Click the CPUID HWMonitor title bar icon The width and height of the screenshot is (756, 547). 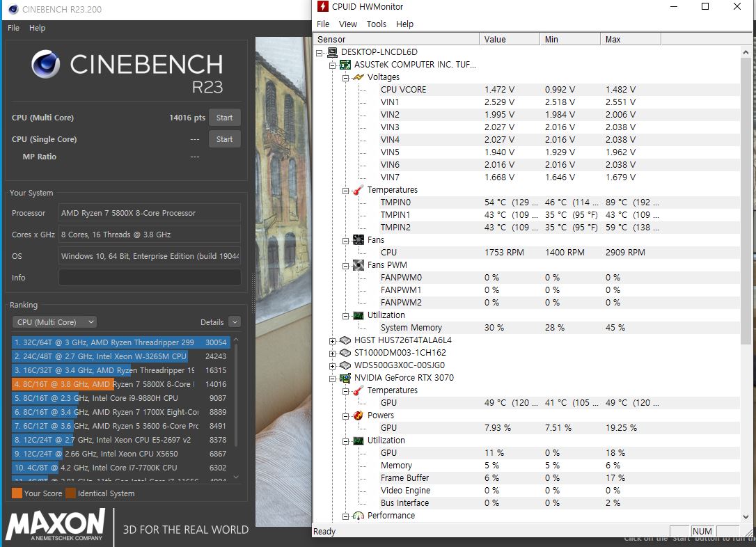[x=322, y=7]
